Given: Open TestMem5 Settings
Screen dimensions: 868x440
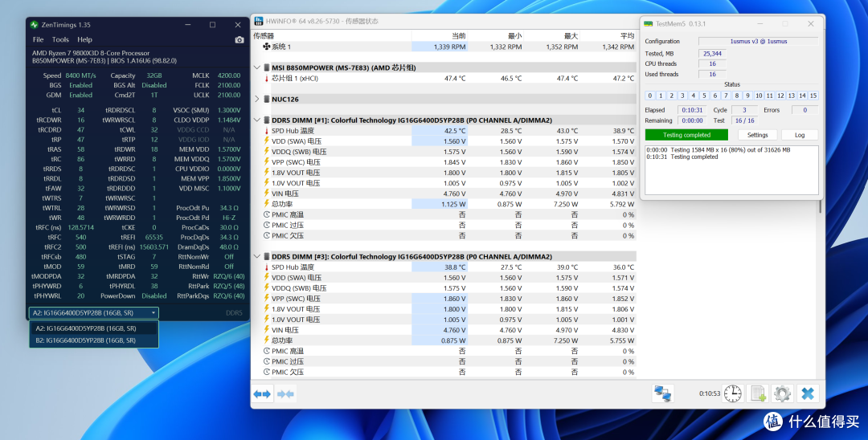Looking at the screenshot, I should click(757, 135).
